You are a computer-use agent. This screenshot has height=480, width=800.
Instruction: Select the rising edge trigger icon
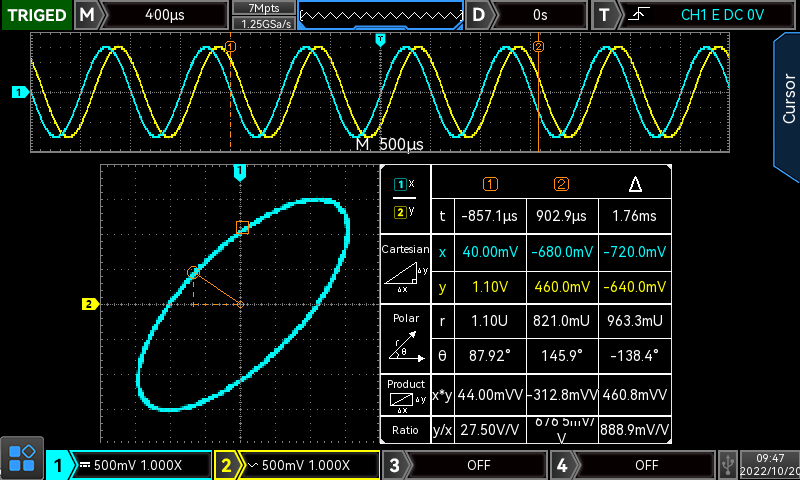click(639, 15)
